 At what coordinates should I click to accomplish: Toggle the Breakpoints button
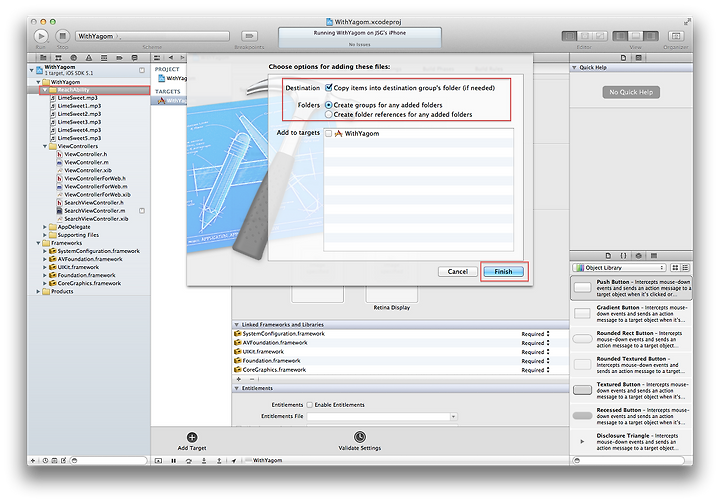(x=249, y=36)
